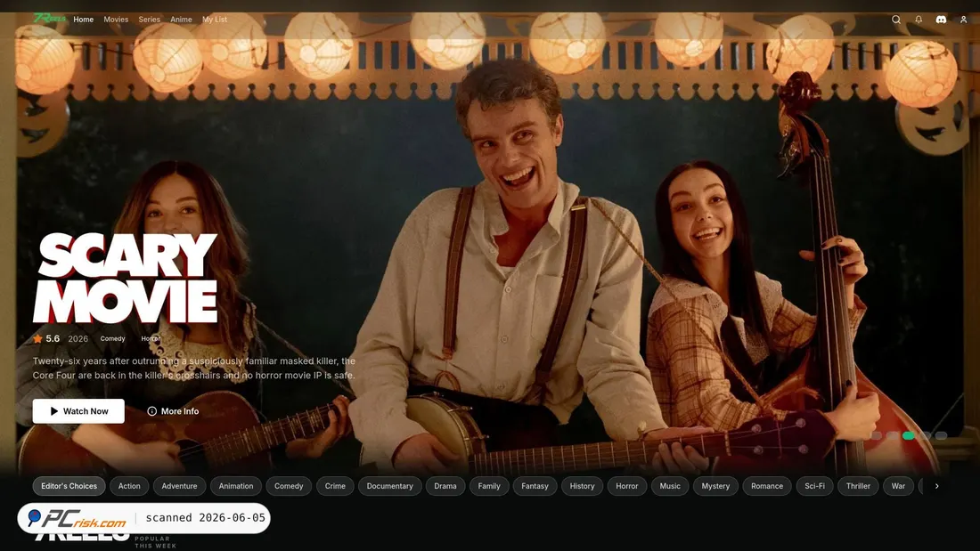Filter by the Action genre chip
This screenshot has height=551, width=980.
coord(129,486)
